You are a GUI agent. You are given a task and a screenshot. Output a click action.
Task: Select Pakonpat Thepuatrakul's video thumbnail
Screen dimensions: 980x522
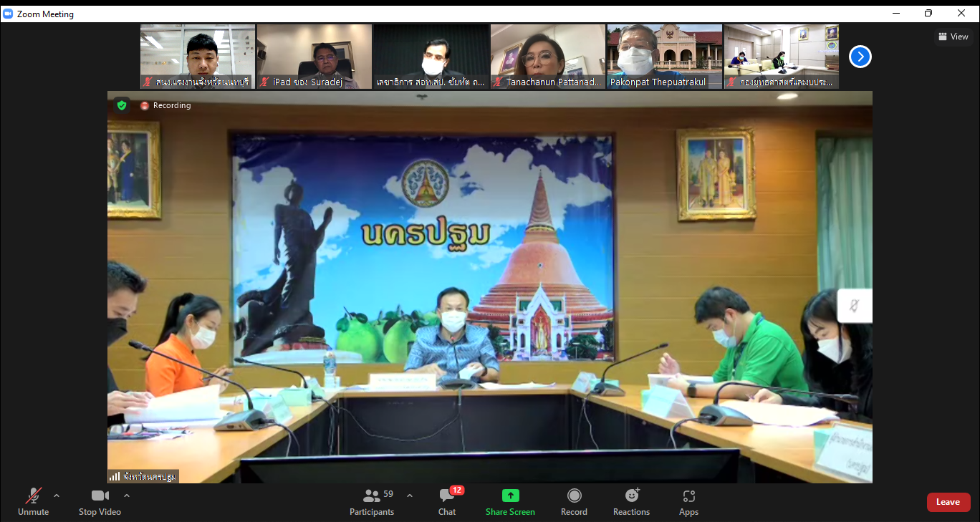pos(665,56)
